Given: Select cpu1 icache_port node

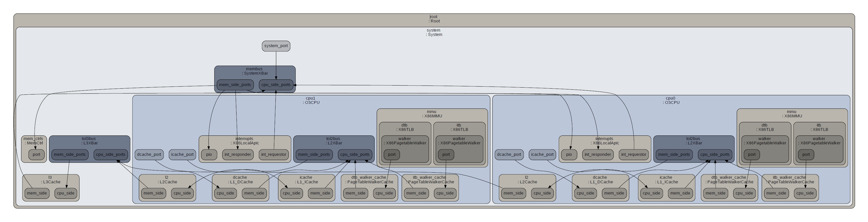Looking at the screenshot, I should [182, 155].
